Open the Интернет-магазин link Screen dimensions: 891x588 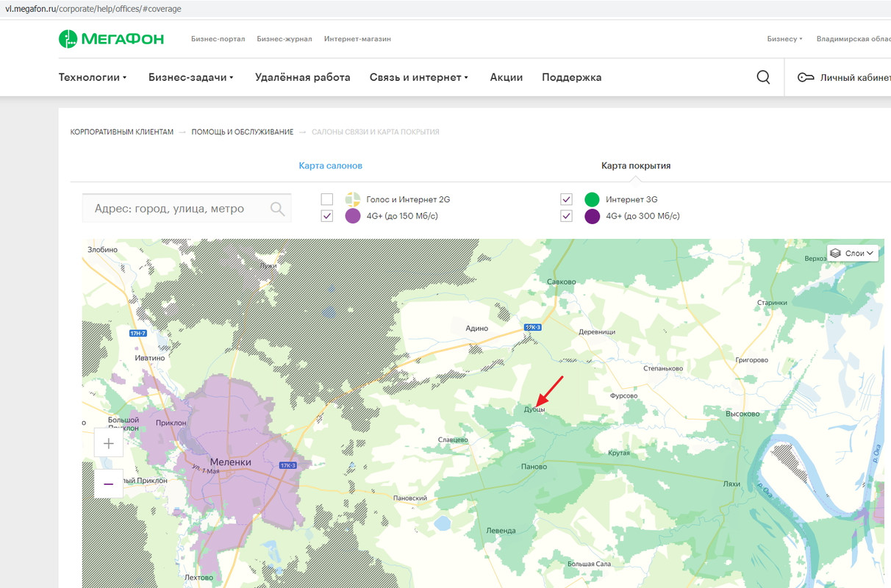(357, 39)
